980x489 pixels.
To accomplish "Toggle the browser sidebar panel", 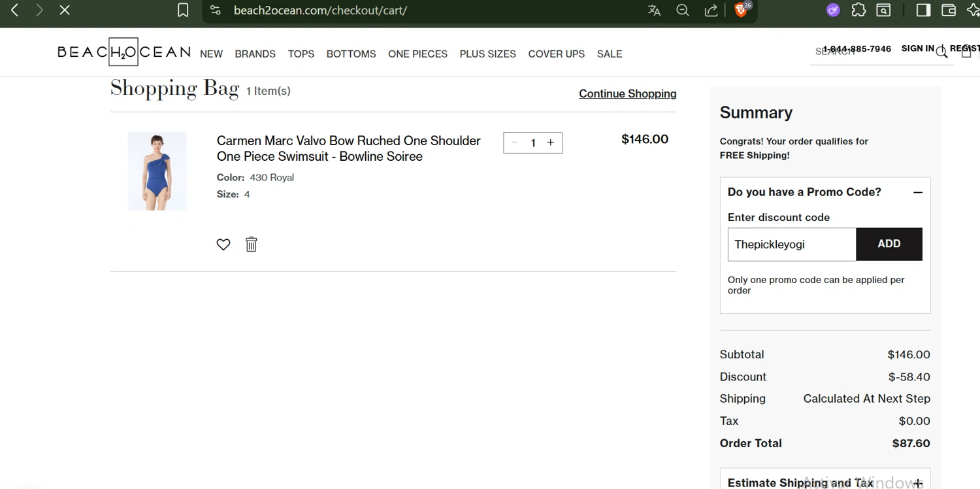I will [923, 10].
